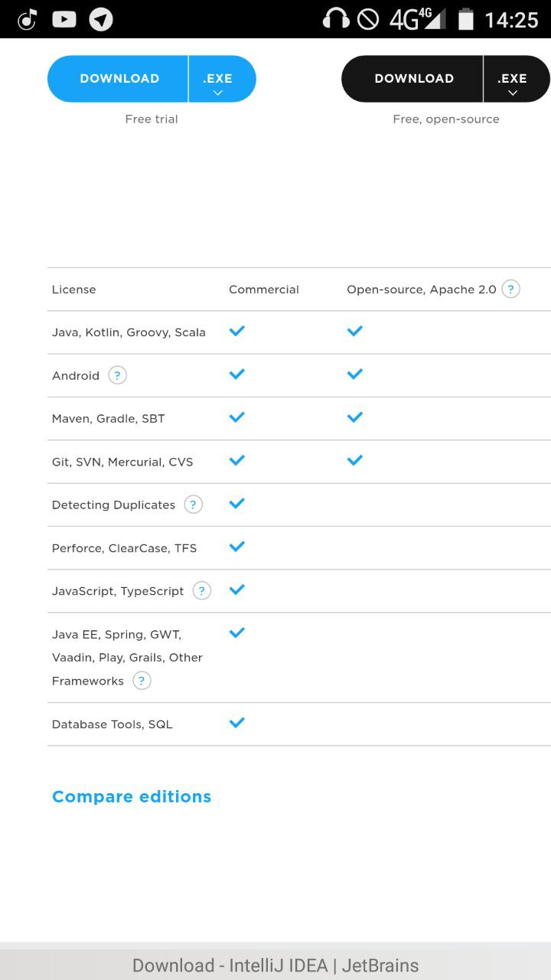This screenshot has width=551, height=980.
Task: Click the Apache 2.0 license help icon
Action: click(511, 289)
